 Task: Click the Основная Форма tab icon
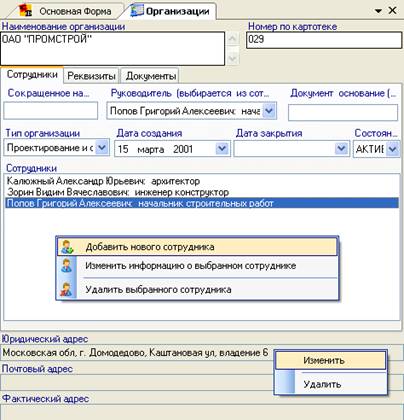coord(25,10)
